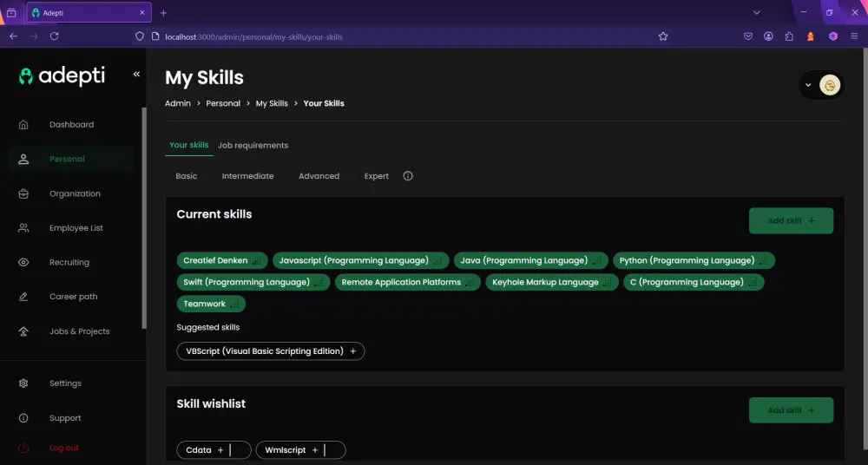Reload the page with the refresh icon

pos(54,36)
